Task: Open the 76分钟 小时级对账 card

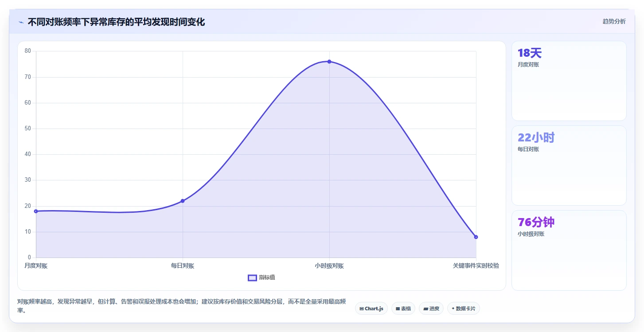Action: pyautogui.click(x=569, y=250)
